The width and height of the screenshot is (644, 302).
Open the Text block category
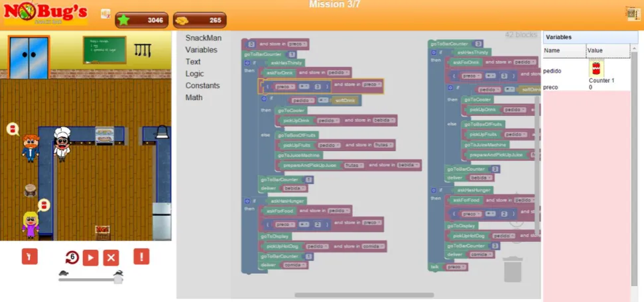point(193,62)
